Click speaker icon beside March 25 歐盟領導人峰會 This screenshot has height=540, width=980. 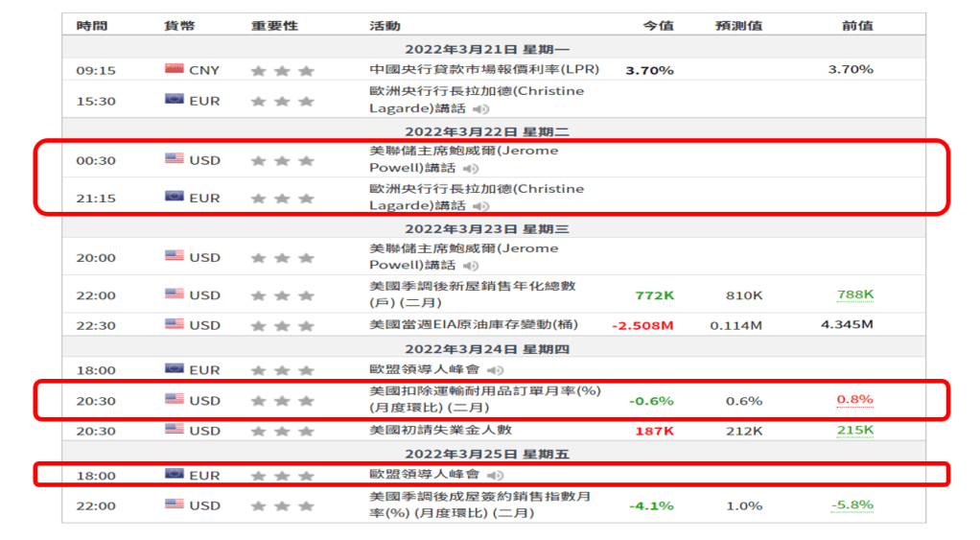(495, 476)
